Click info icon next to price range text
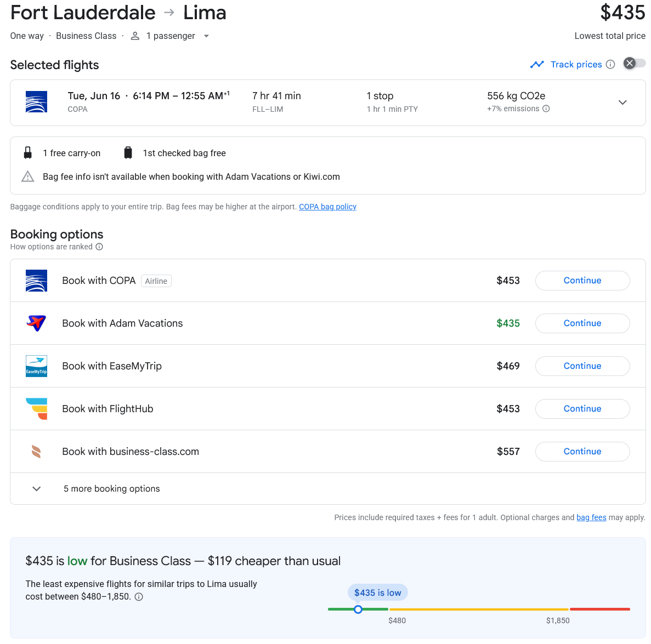651x644 pixels. [x=139, y=597]
